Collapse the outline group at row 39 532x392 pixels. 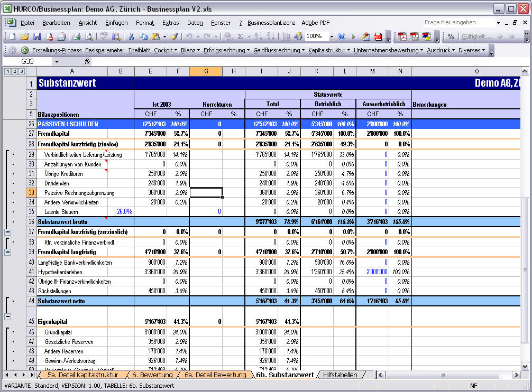tap(8, 252)
